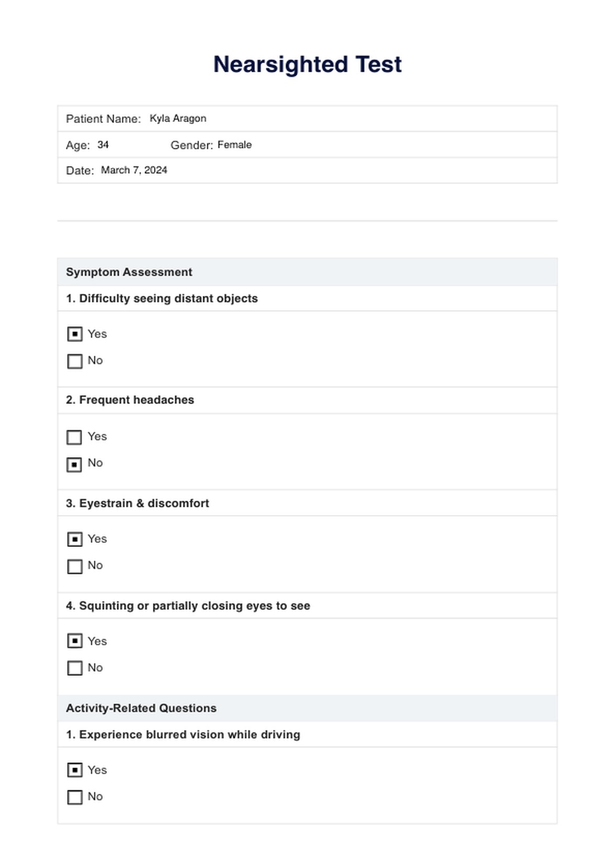This screenshot has height=854, width=616.
Task: Mark No for squinting to see
Action: pos(75,669)
